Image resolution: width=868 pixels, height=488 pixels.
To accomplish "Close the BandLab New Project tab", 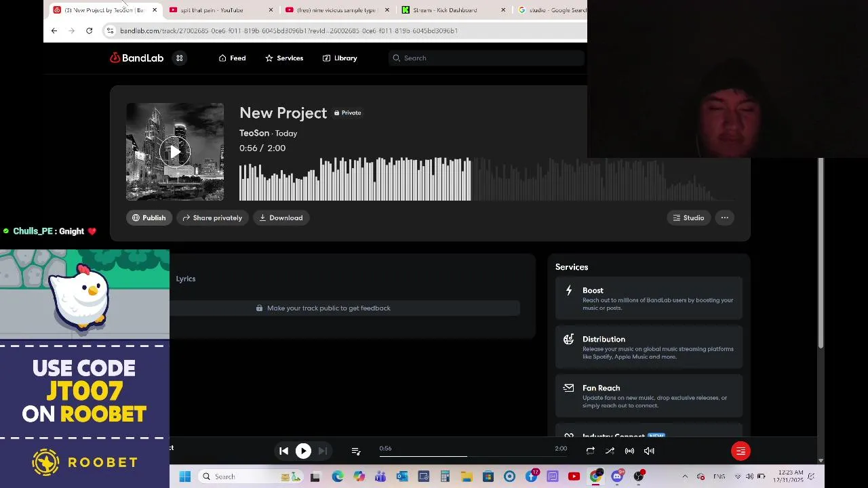I will 155,9.
